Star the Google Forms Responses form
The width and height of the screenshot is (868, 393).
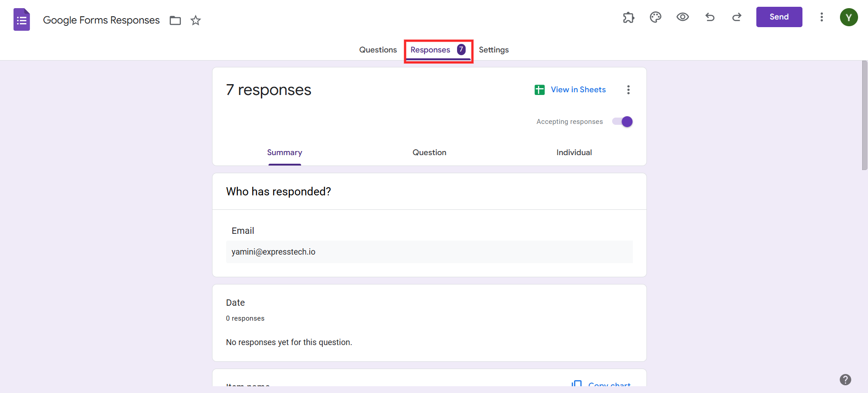pyautogui.click(x=195, y=20)
